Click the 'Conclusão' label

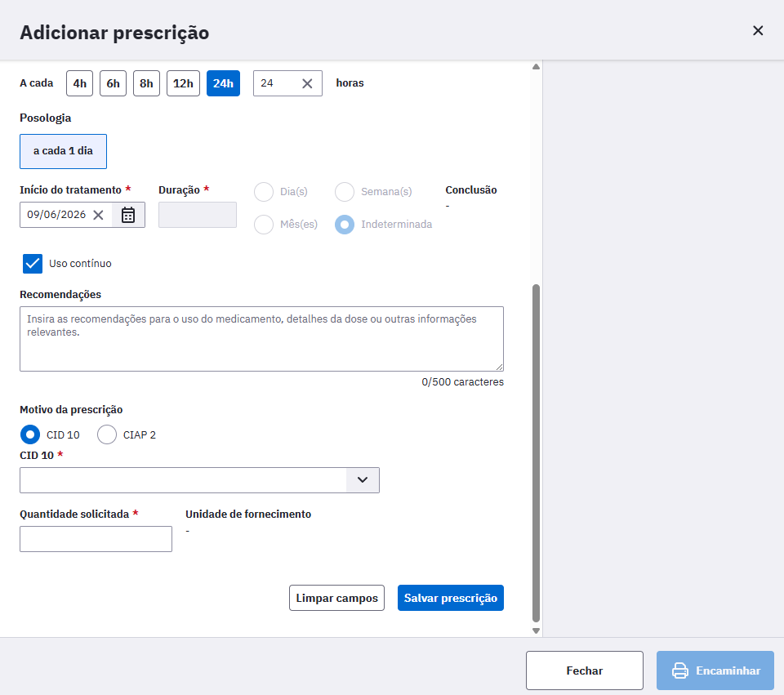coord(471,190)
